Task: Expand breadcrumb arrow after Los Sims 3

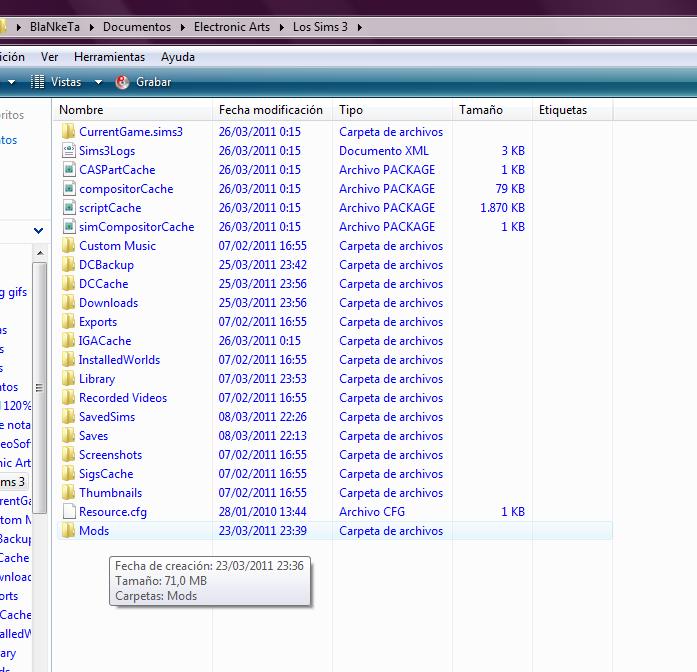Action: point(360,27)
